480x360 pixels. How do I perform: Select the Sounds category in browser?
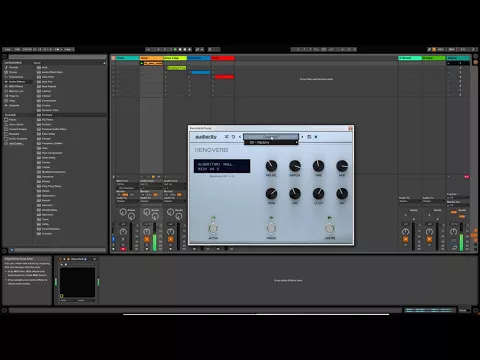point(13,67)
